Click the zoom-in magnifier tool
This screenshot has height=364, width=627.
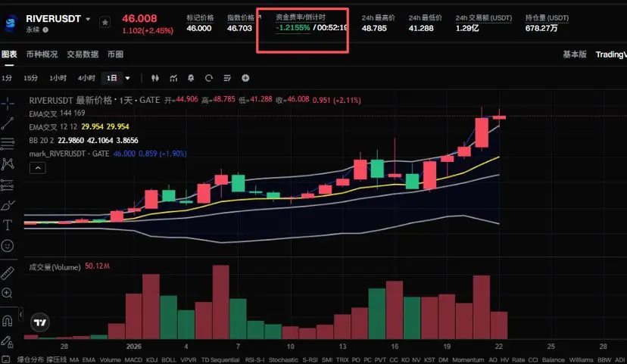coord(8,294)
